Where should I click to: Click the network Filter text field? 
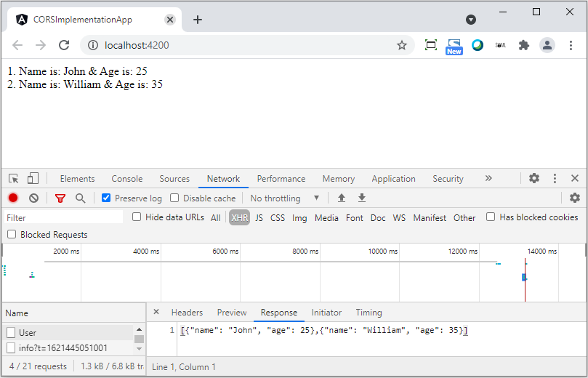[x=64, y=217]
